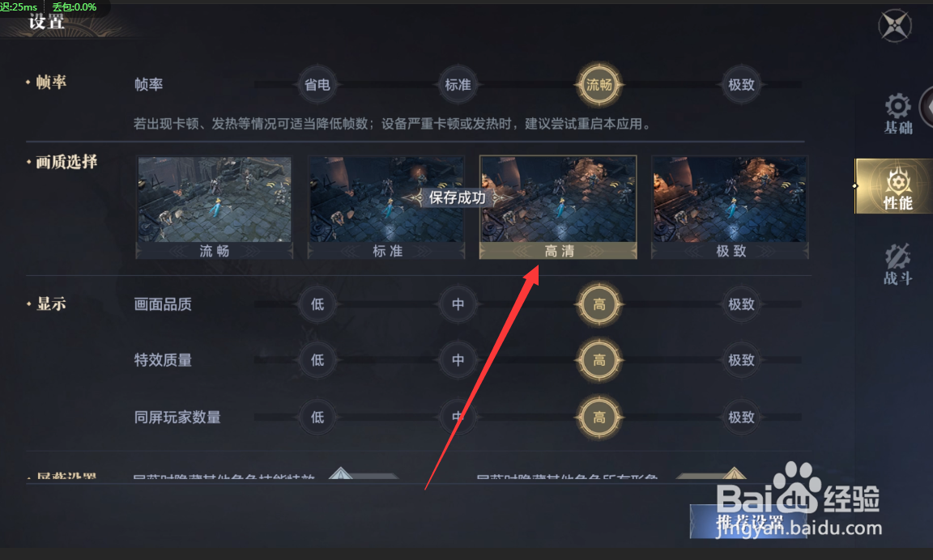Open the 基础 gear settings tab
Viewport: 933px width, 560px height.
tap(897, 113)
